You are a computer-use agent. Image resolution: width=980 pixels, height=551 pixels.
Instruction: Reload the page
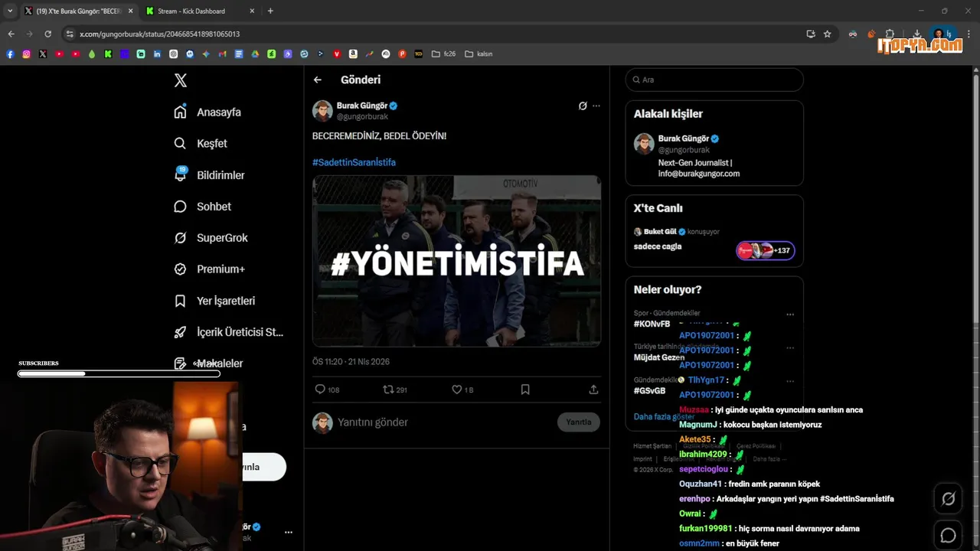click(x=47, y=34)
